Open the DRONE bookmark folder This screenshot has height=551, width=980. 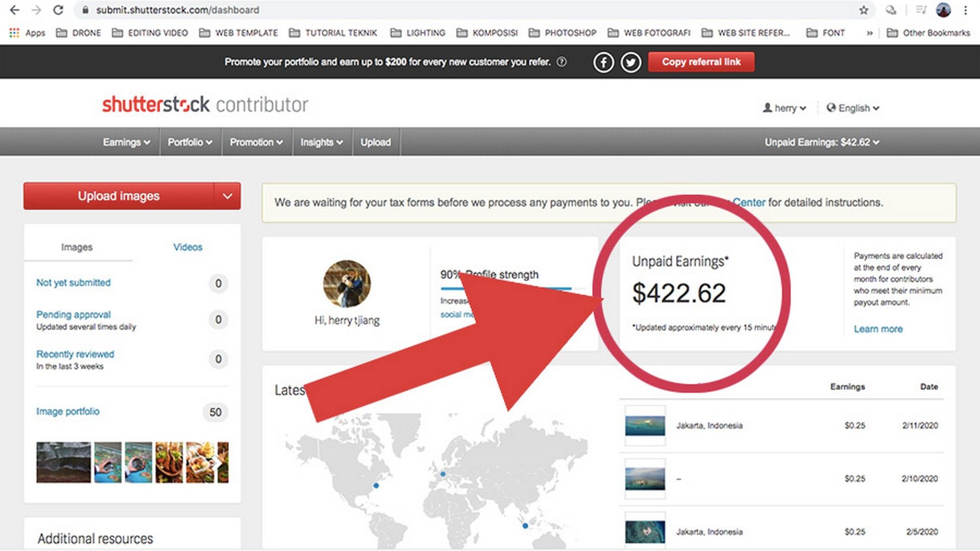click(x=79, y=33)
